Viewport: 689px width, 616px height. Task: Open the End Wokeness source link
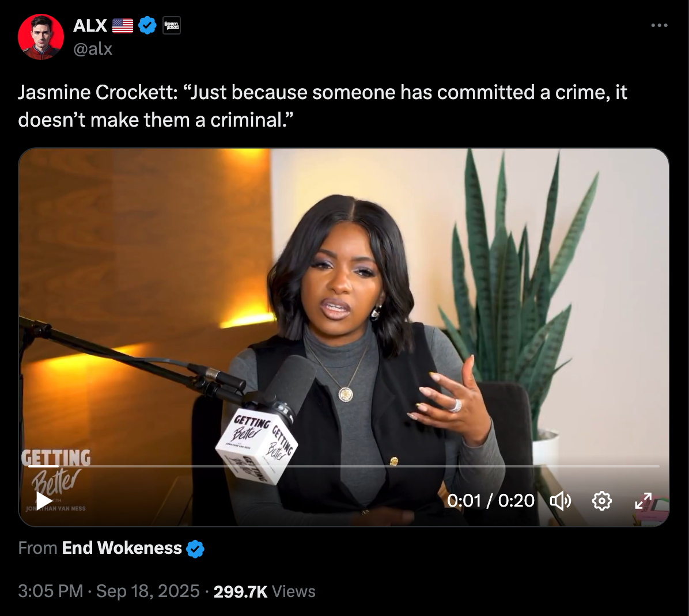tap(122, 548)
